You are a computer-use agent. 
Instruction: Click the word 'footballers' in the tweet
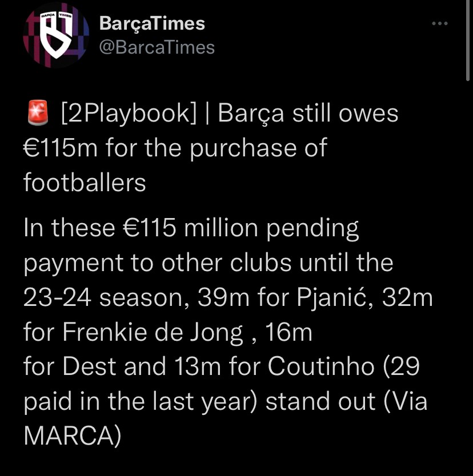pyautogui.click(x=85, y=183)
